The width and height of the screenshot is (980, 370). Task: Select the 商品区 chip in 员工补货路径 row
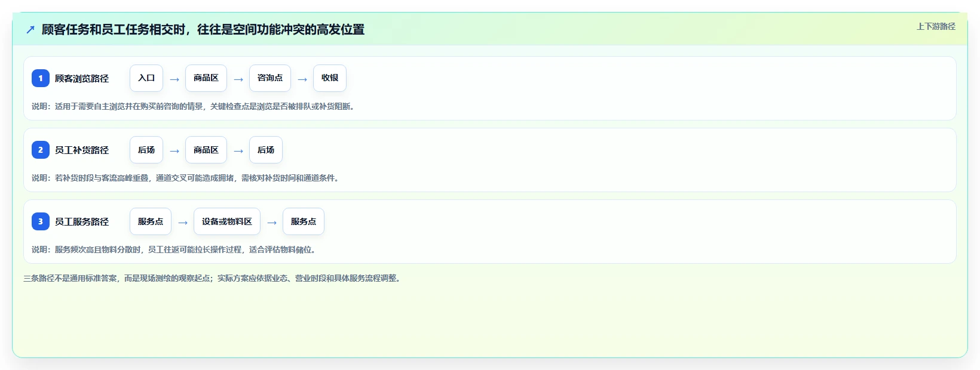[206, 150]
